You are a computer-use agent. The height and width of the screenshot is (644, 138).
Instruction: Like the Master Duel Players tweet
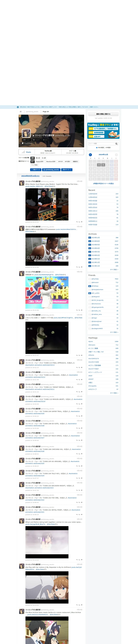tap(82, 222)
